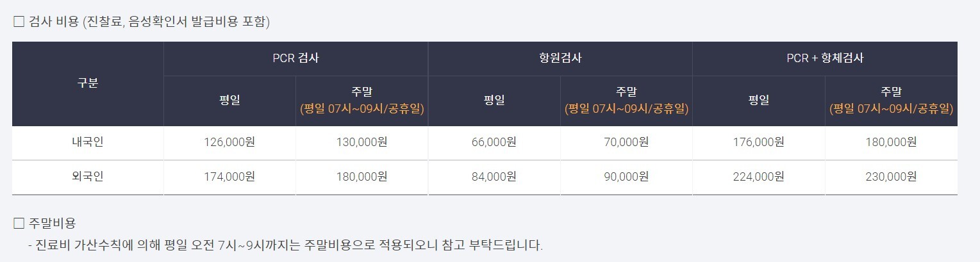This screenshot has height=262, width=980.
Task: Click the 평일 subheader under 항원검사
Action: click(x=494, y=100)
